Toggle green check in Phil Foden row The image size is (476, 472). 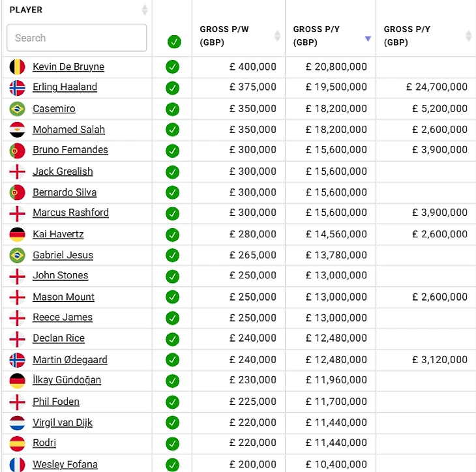[172, 402]
